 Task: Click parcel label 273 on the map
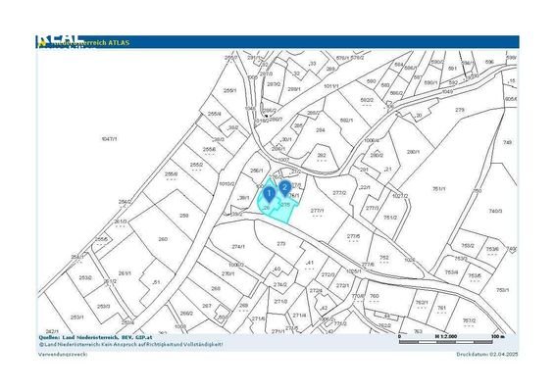tap(281, 244)
